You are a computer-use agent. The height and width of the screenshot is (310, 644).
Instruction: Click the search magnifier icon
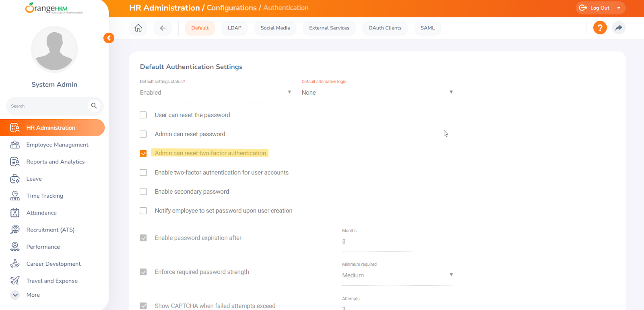pyautogui.click(x=94, y=106)
